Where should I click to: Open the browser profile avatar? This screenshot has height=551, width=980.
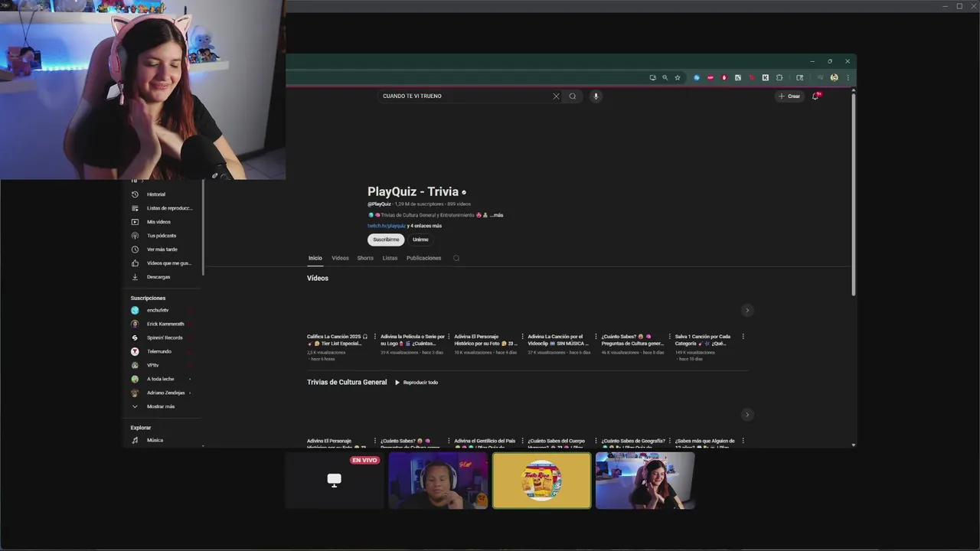(x=835, y=77)
